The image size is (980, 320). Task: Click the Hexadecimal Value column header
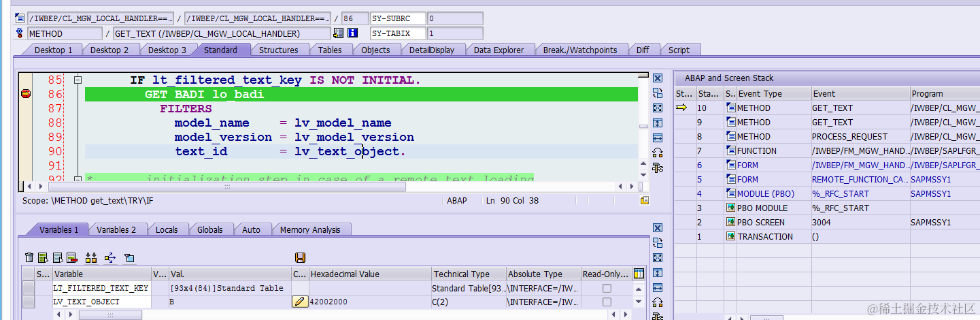[x=370, y=274]
